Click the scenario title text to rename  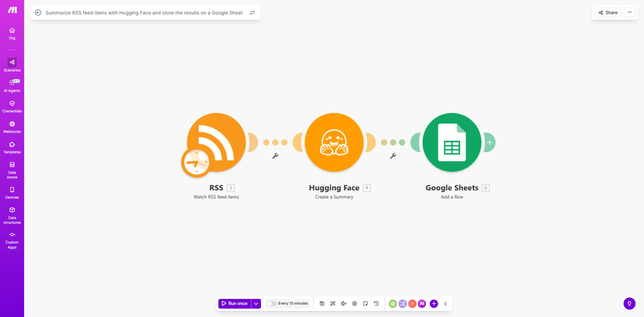tap(144, 13)
